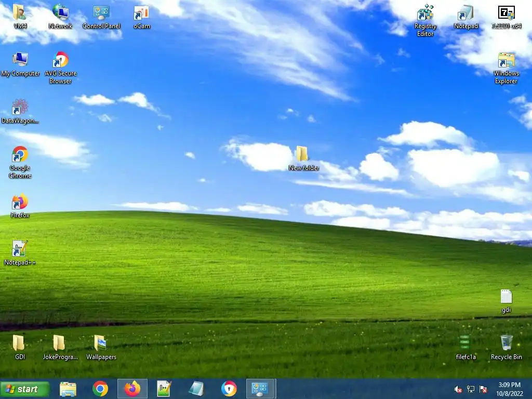Click the Action Center flag tray icon
This screenshot has width=532, height=399.
click(483, 389)
